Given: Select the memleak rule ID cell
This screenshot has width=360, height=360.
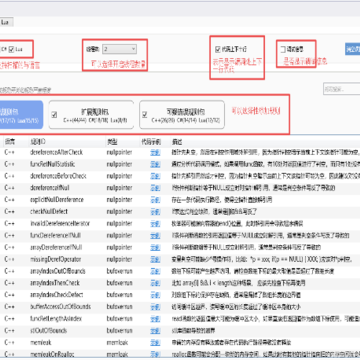Looking at the screenshot, I should click(41, 342).
